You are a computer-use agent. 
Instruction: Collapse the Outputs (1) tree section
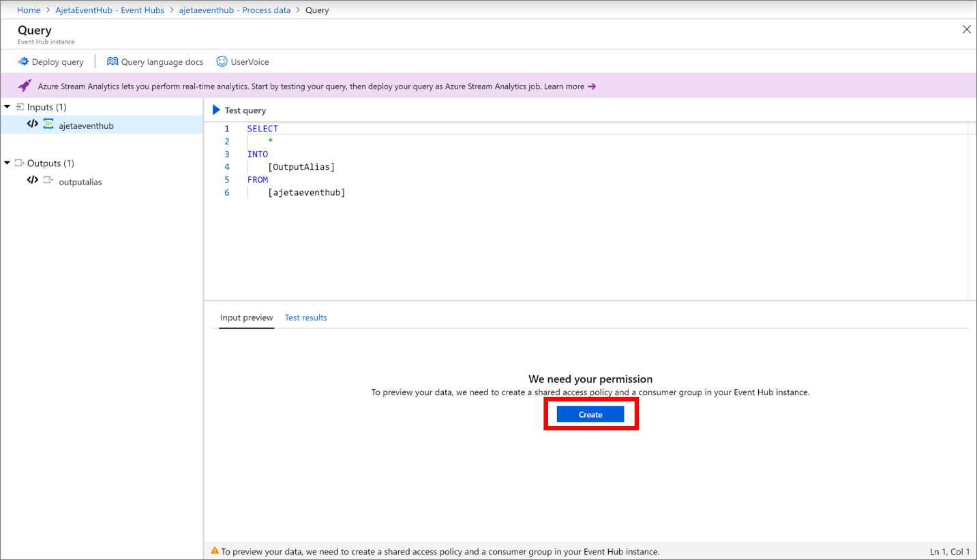point(7,163)
